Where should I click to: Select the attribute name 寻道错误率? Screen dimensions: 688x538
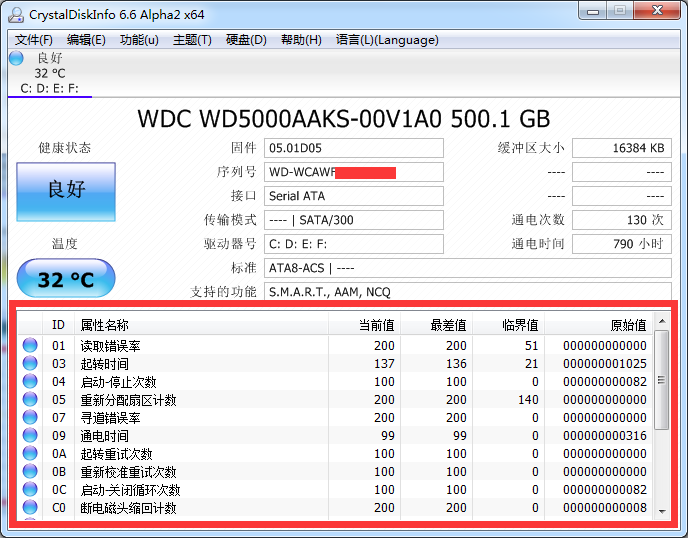[110, 418]
